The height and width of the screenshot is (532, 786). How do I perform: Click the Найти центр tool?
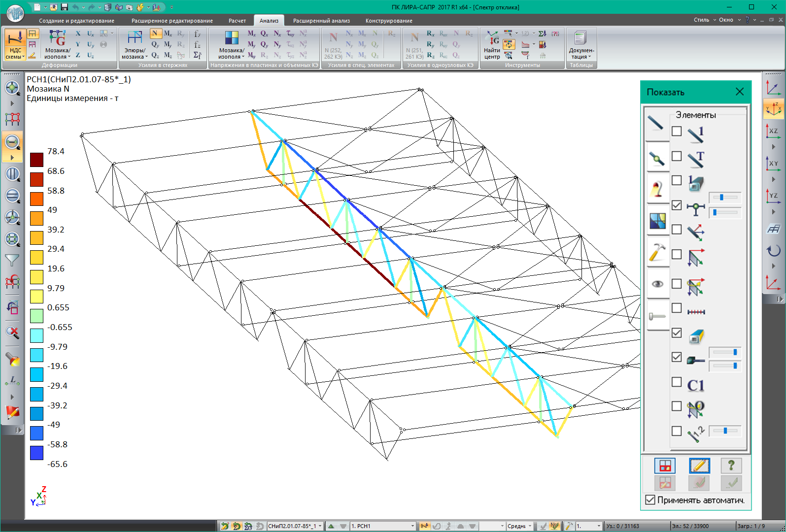point(492,45)
